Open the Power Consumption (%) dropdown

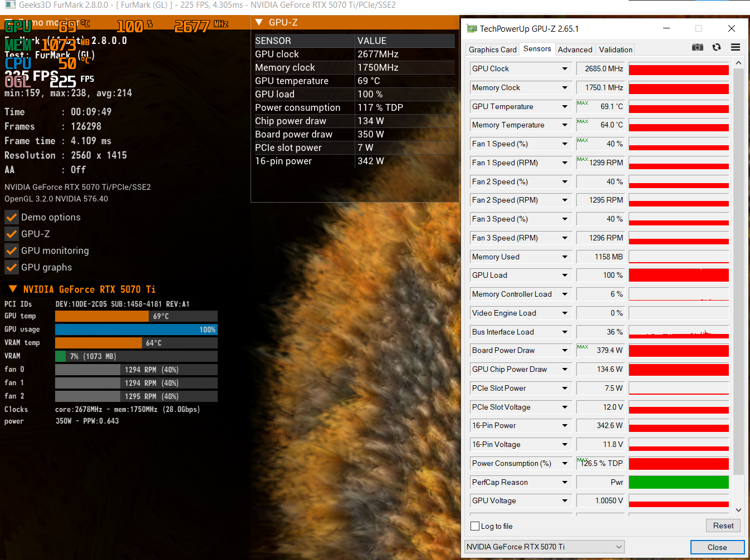click(x=565, y=463)
